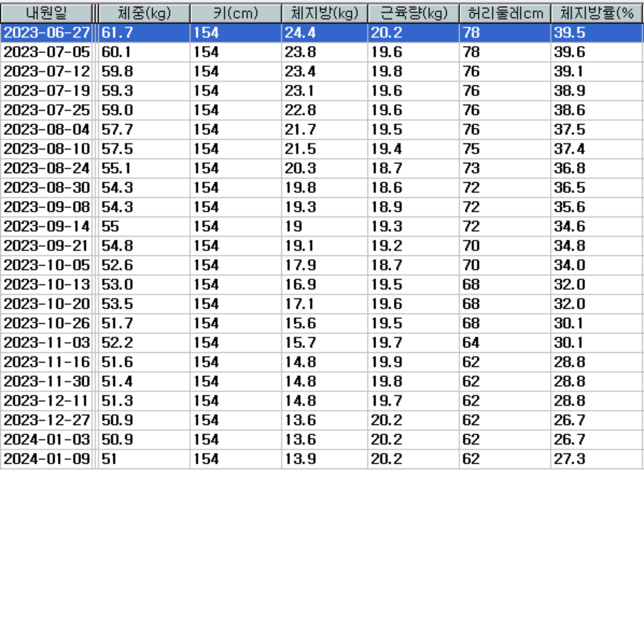Select the 2023-07-05 visit row
This screenshot has height=644, width=644.
[x=322, y=52]
